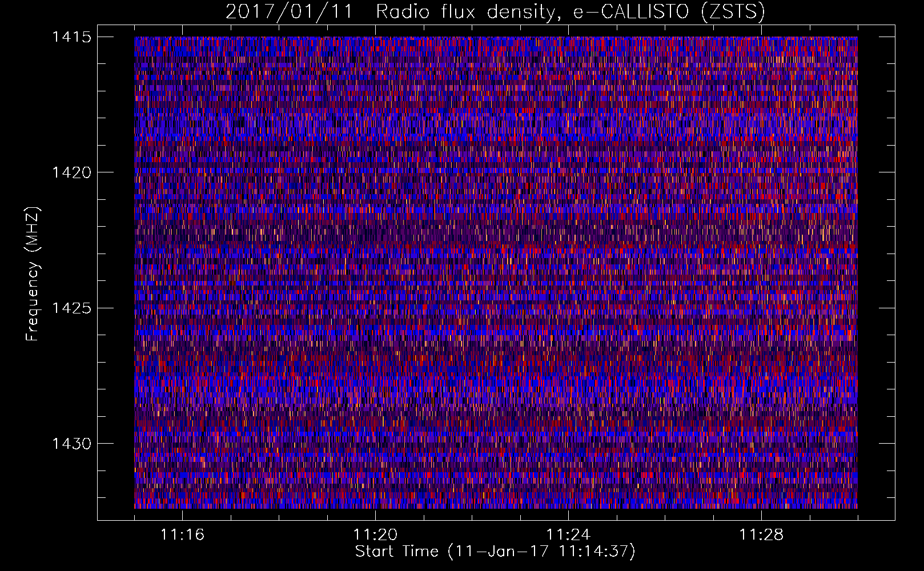Click the 11:20 time tick label
The height and width of the screenshot is (571, 924).
click(x=375, y=535)
